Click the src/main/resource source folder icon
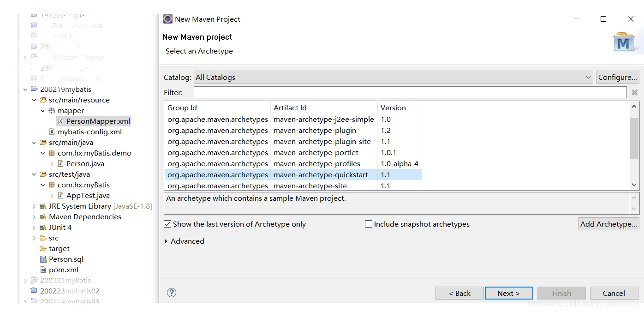 [43, 100]
